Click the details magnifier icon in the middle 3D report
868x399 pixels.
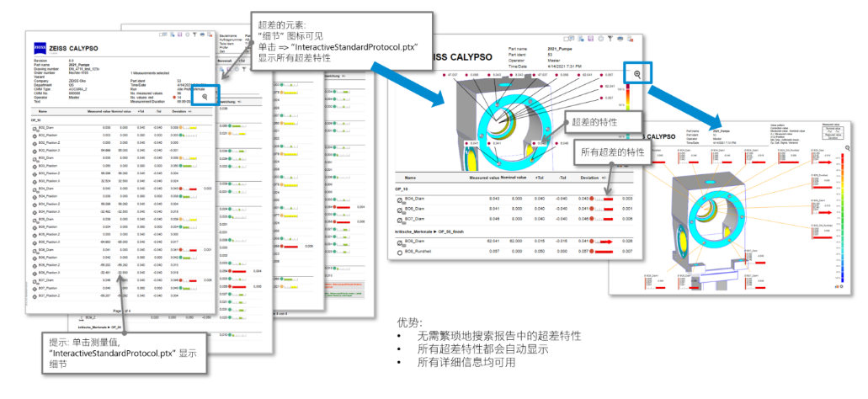[x=637, y=74]
